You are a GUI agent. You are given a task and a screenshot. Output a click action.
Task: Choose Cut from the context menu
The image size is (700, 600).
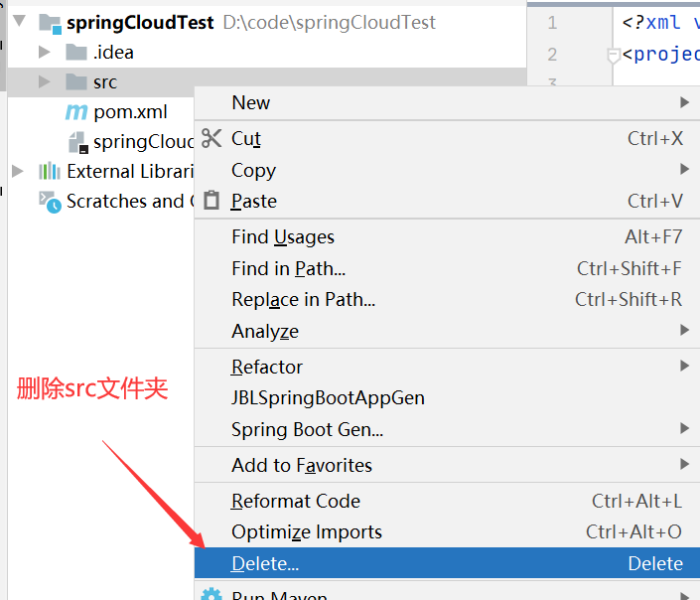448,138
